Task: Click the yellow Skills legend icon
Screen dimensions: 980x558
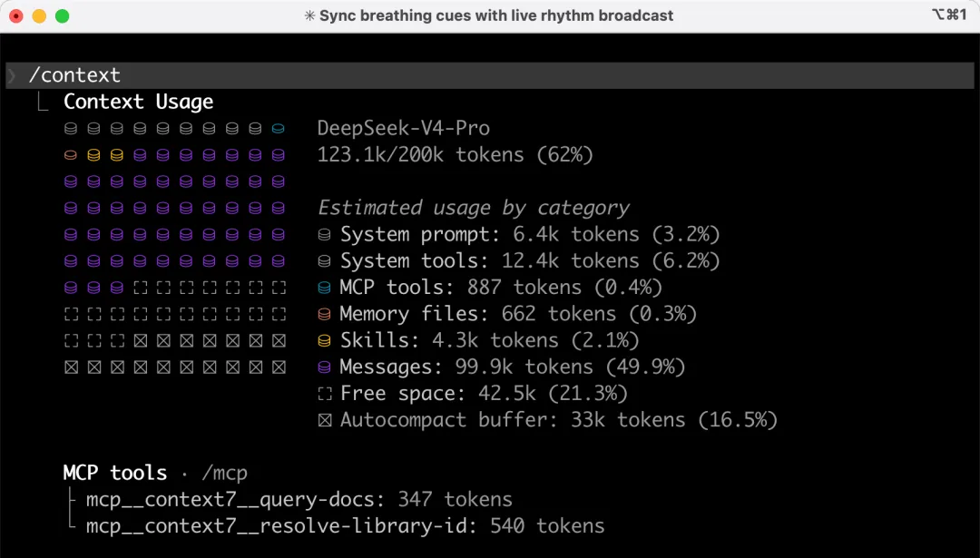Action: tap(324, 340)
